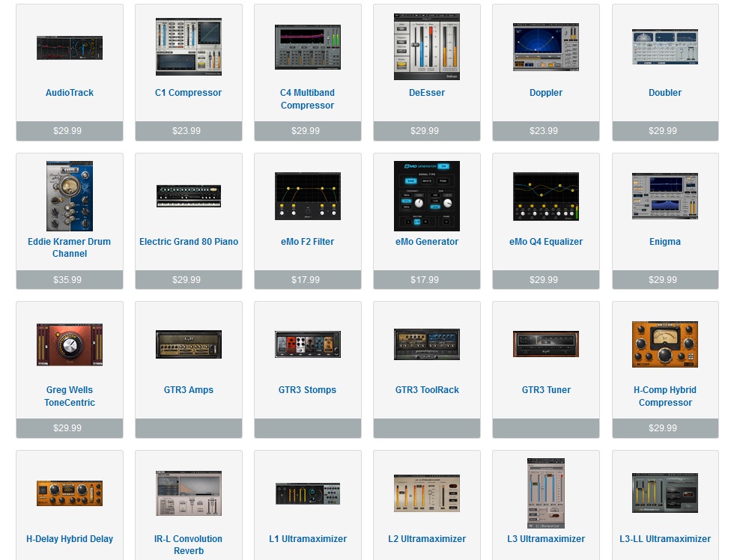Follow the GTR3 Amps link

[x=189, y=389]
